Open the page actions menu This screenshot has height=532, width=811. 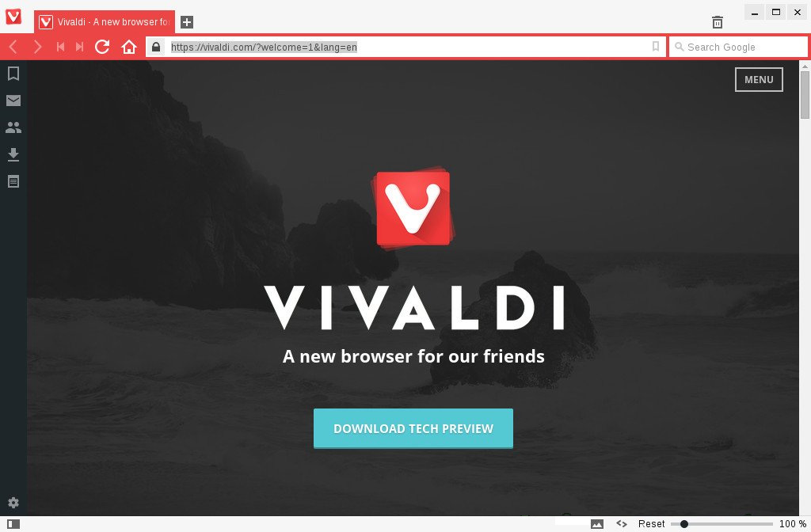pos(622,524)
